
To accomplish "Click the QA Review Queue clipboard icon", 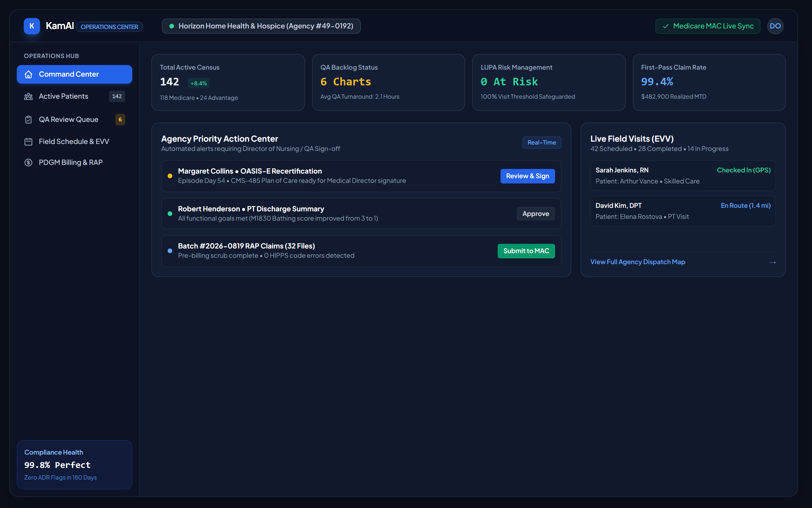I will point(28,120).
